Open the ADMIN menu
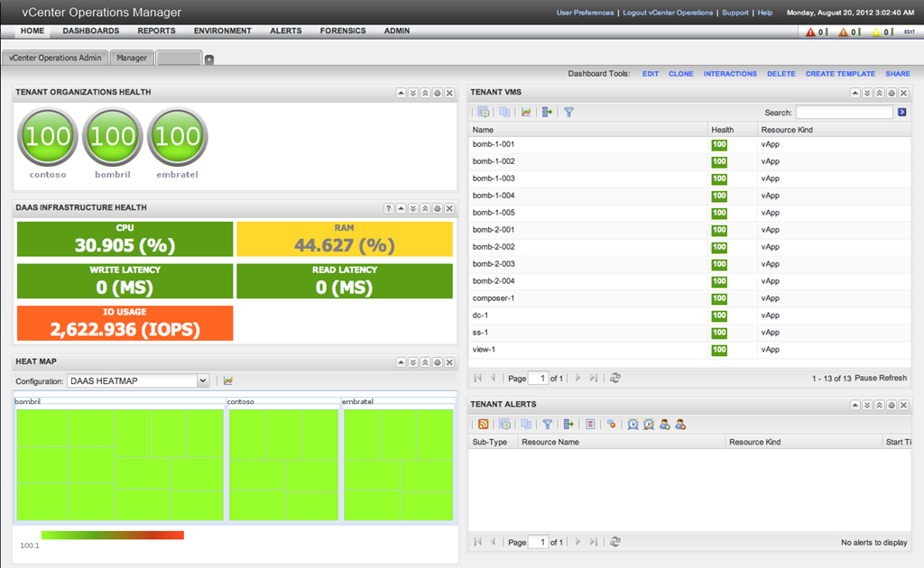Screen dimensions: 924x568 [397, 31]
